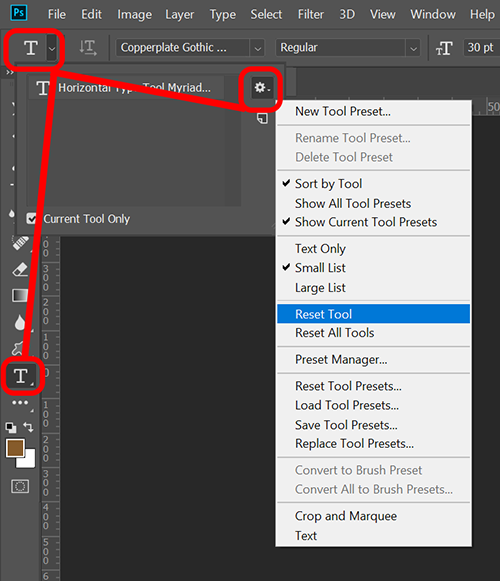
Task: Select the Eraser tool
Action: (20, 270)
